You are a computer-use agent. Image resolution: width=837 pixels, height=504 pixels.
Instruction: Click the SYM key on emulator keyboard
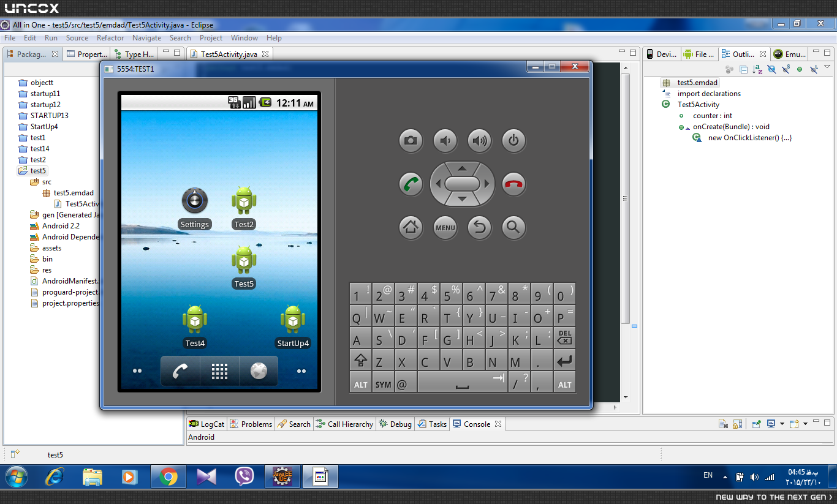383,383
